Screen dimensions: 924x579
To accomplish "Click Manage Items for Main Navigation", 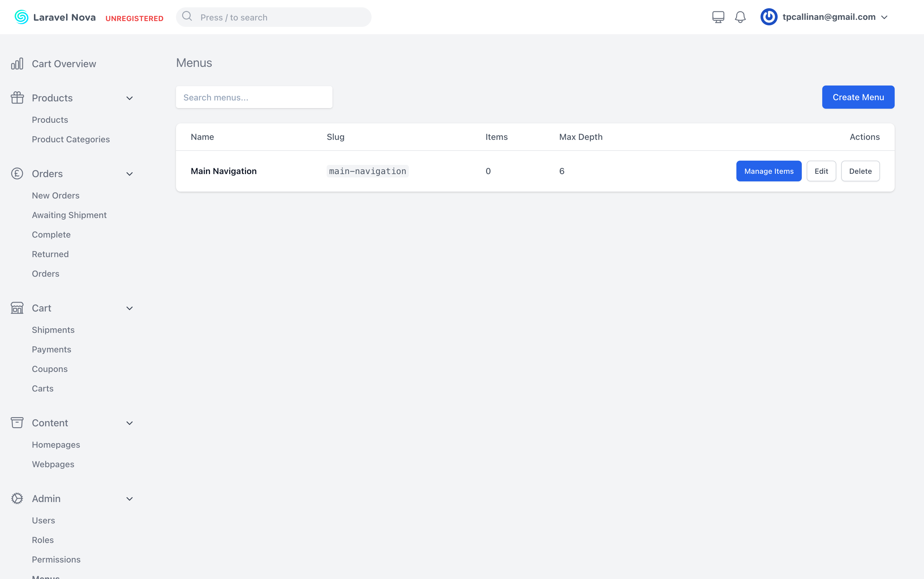I will click(768, 171).
